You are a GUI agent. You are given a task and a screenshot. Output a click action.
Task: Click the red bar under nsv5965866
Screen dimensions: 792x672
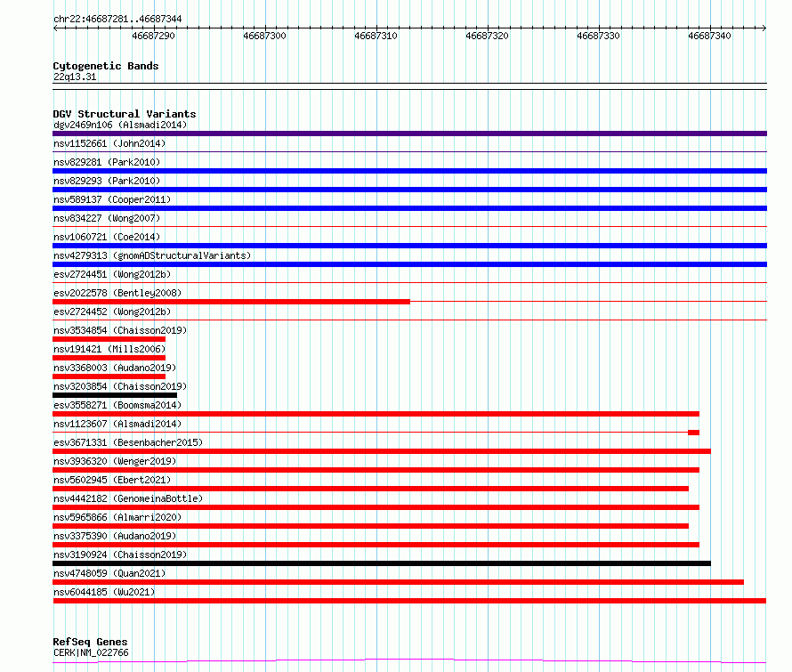371,526
